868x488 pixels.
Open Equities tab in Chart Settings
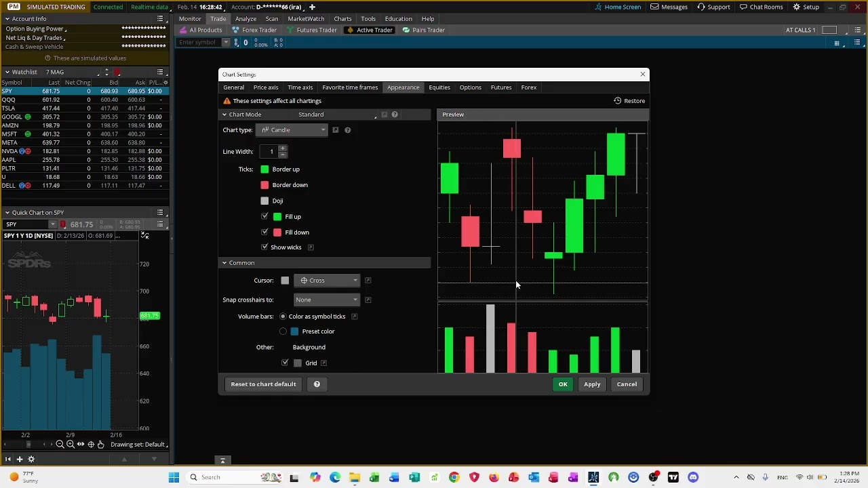point(439,87)
